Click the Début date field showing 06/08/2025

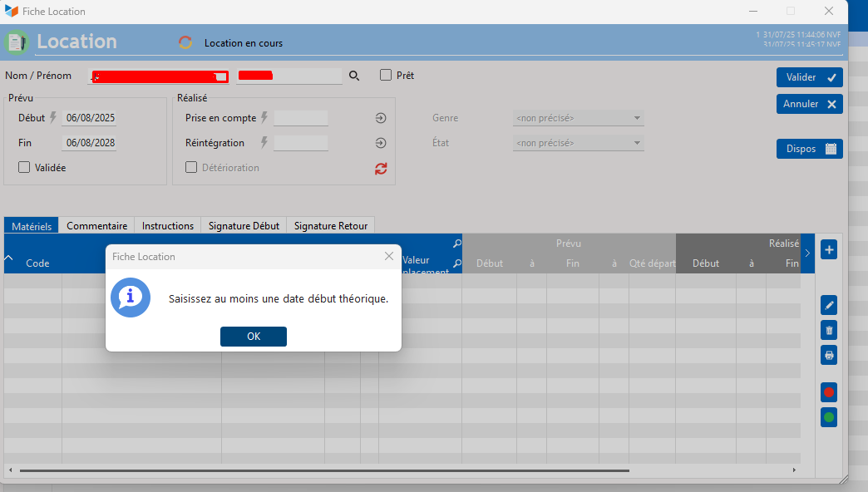point(91,118)
